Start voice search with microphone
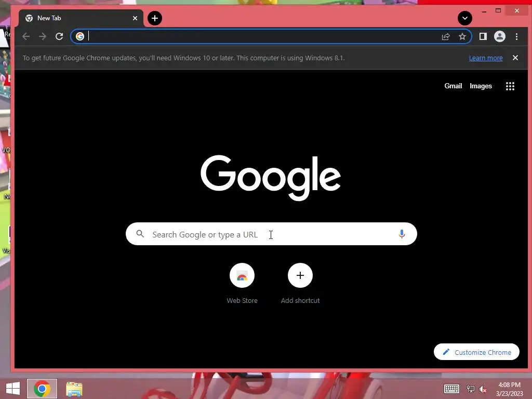 (402, 234)
